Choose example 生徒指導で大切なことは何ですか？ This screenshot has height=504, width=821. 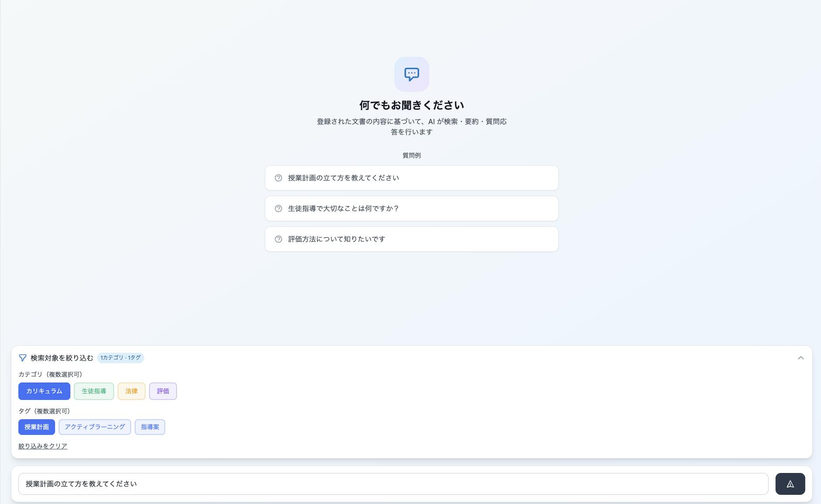coord(411,209)
